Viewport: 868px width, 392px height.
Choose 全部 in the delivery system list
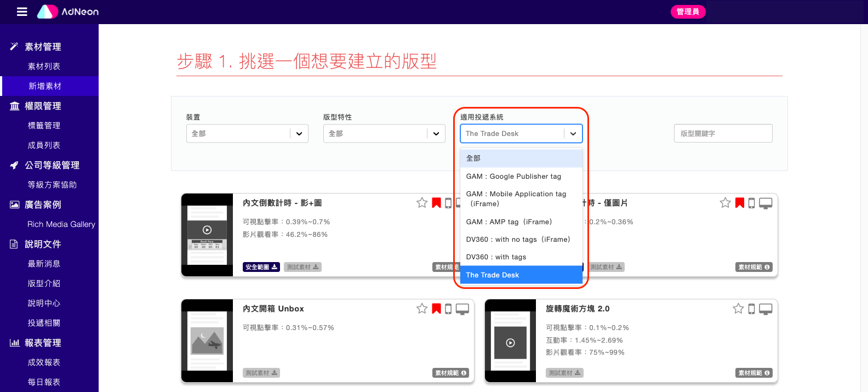click(521, 158)
